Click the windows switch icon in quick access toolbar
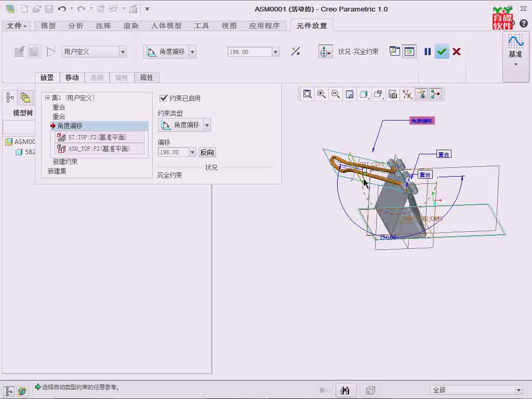 click(x=113, y=9)
